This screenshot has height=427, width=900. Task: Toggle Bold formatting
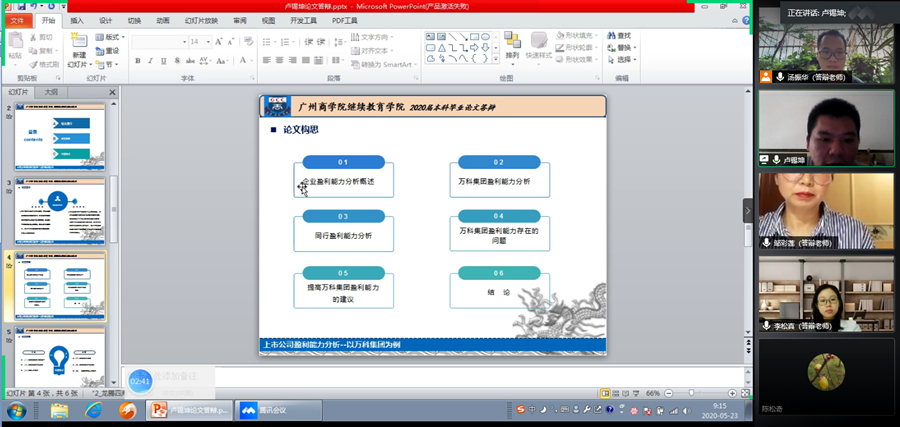pos(138,61)
